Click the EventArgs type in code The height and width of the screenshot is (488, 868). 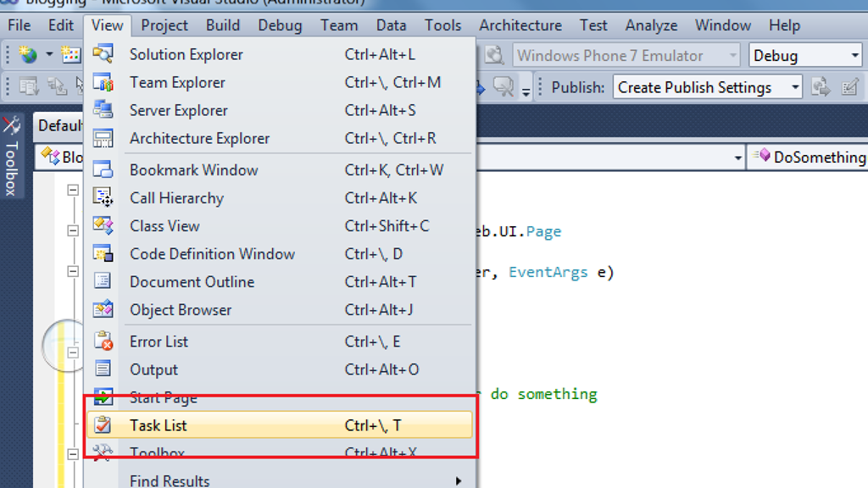(548, 272)
